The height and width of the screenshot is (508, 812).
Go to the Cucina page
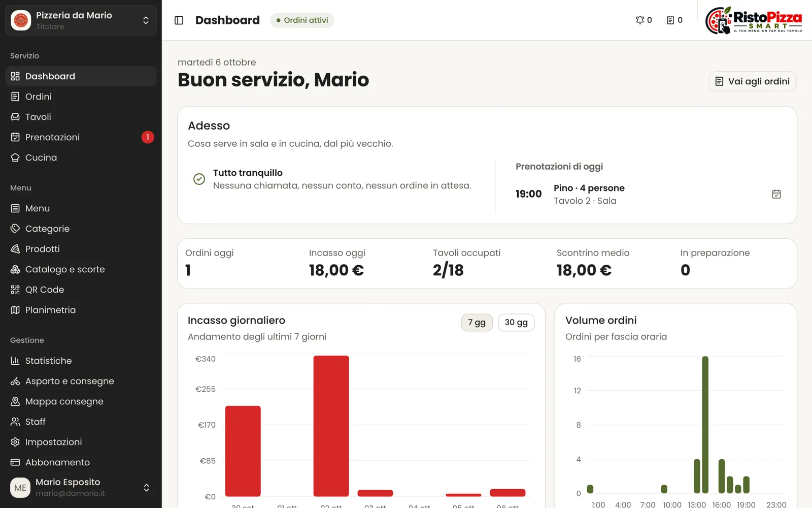click(81, 157)
